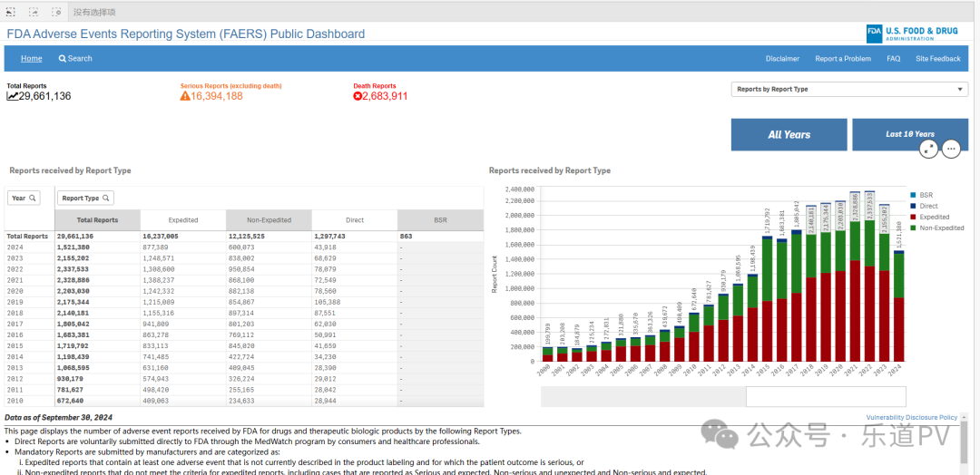The image size is (980, 475).
Task: Click the Year filter button
Action: pos(24,198)
